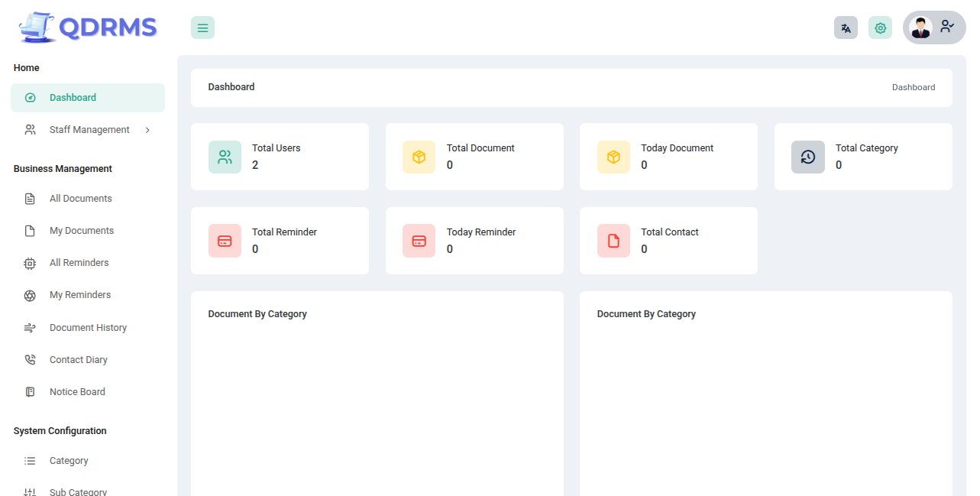Open the Today Reminder card
Screen dimensions: 980x496
click(x=474, y=240)
